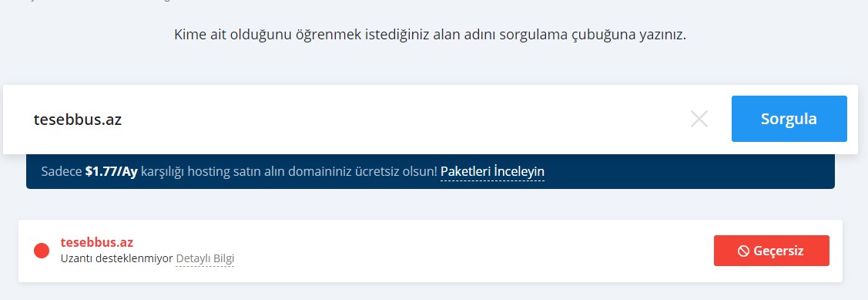
Task: Click the typed tesebbus.az text in searchbar
Action: 78,120
